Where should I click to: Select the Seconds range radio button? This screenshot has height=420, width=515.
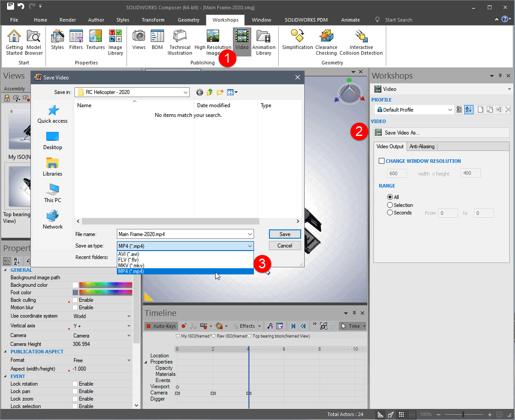(390, 213)
